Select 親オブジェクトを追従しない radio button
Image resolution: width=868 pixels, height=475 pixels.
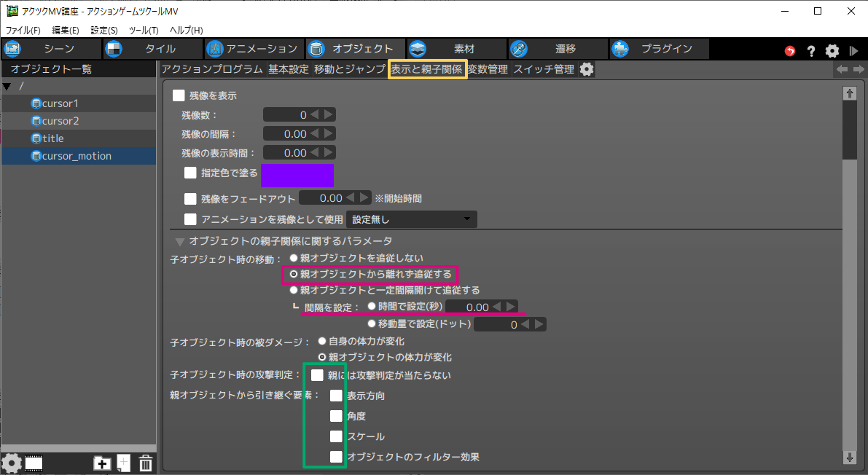[x=294, y=258]
